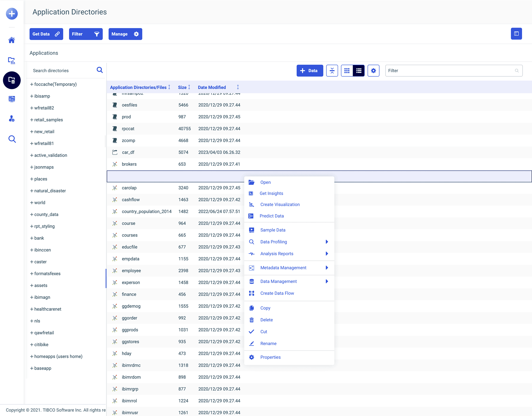Select the Application Directories sidebar icon
The height and width of the screenshot is (416, 532).
click(12, 80)
